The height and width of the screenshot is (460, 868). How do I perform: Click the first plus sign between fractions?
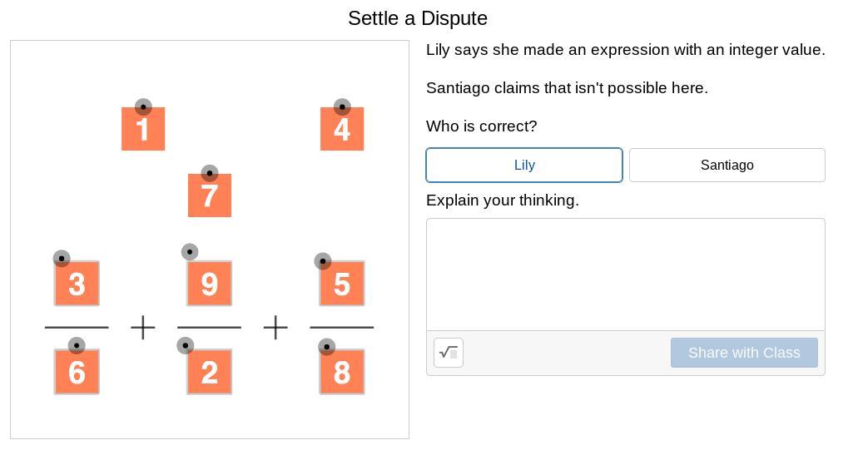click(x=143, y=328)
